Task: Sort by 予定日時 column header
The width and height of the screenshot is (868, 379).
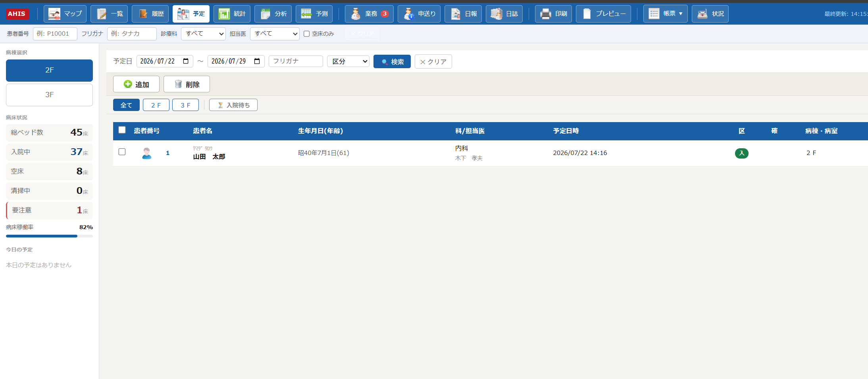Action: 566,131
